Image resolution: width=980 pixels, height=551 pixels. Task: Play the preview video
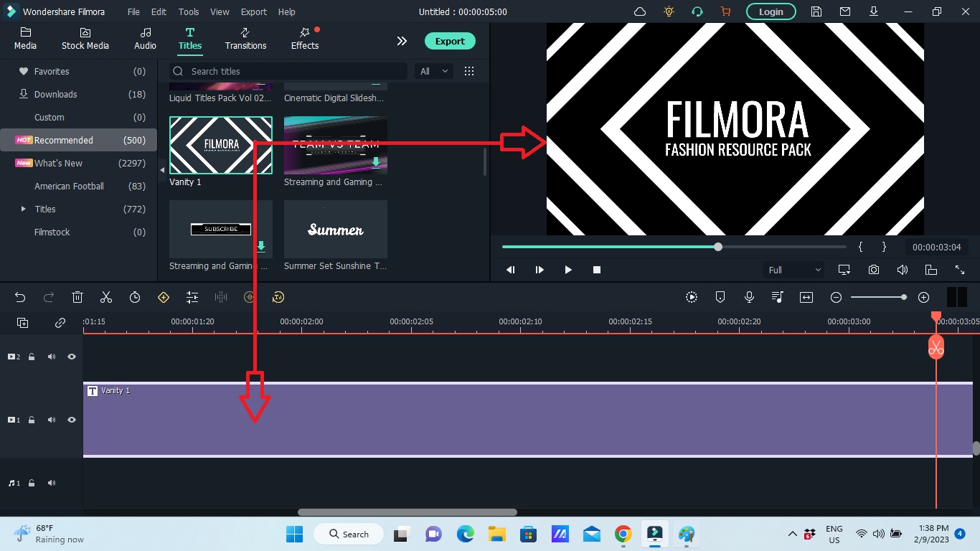point(568,270)
